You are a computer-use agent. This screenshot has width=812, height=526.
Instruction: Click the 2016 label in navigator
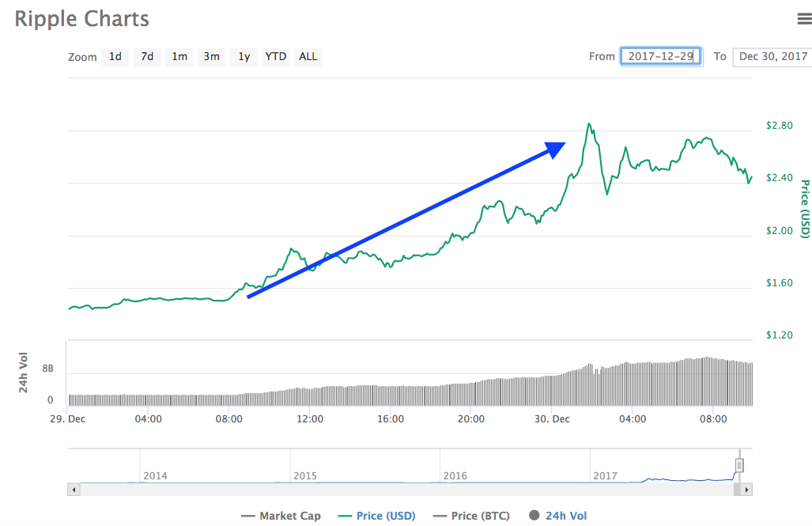455,475
